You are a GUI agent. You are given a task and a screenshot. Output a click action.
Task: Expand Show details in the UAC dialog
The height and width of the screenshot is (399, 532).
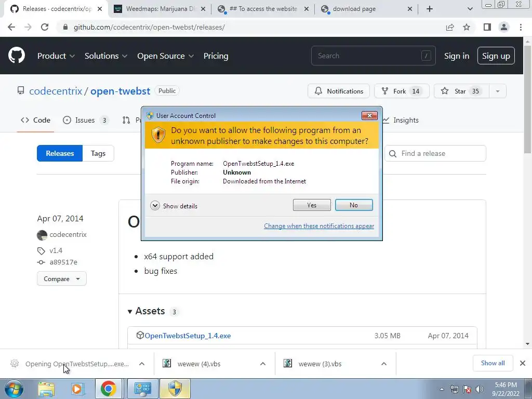point(174,206)
